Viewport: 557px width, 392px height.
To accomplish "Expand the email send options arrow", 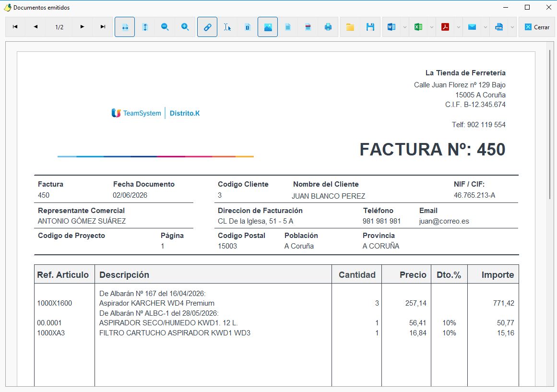I will click(486, 27).
